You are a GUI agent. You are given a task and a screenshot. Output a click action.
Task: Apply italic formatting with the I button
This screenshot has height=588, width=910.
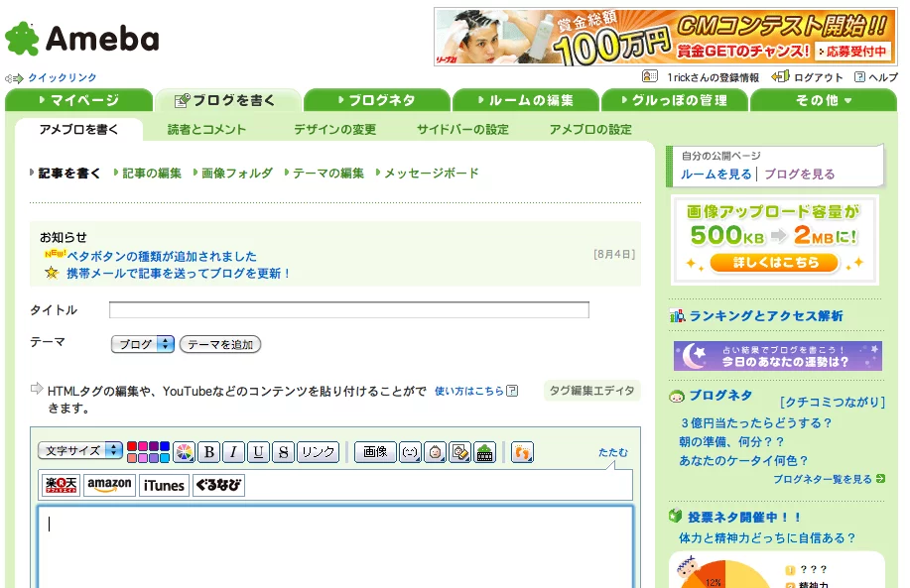click(x=233, y=452)
